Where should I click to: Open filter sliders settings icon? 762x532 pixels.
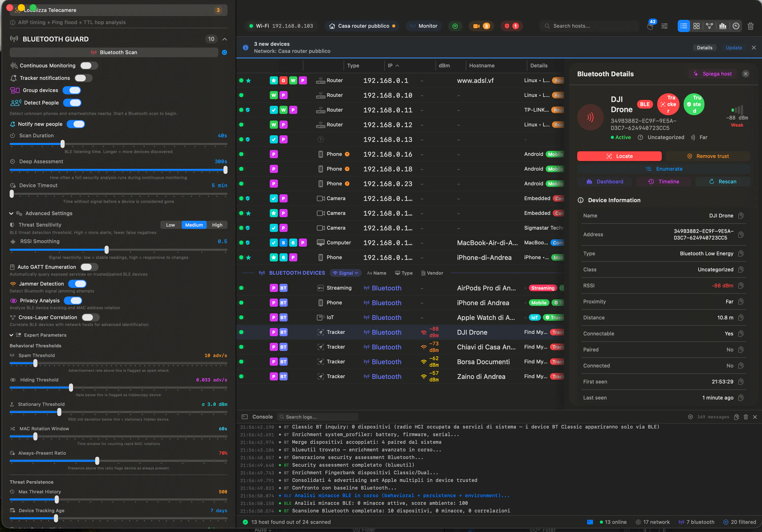(665, 26)
